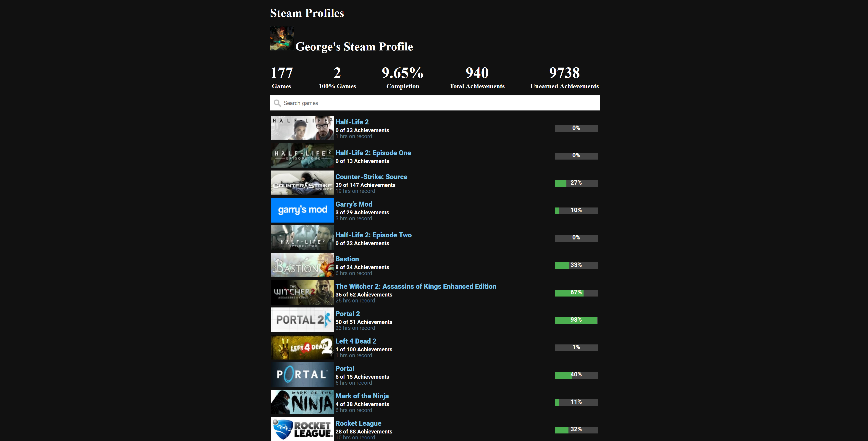Viewport: 868px width, 441px height.
Task: Click George's profile avatar image
Action: 282,38
